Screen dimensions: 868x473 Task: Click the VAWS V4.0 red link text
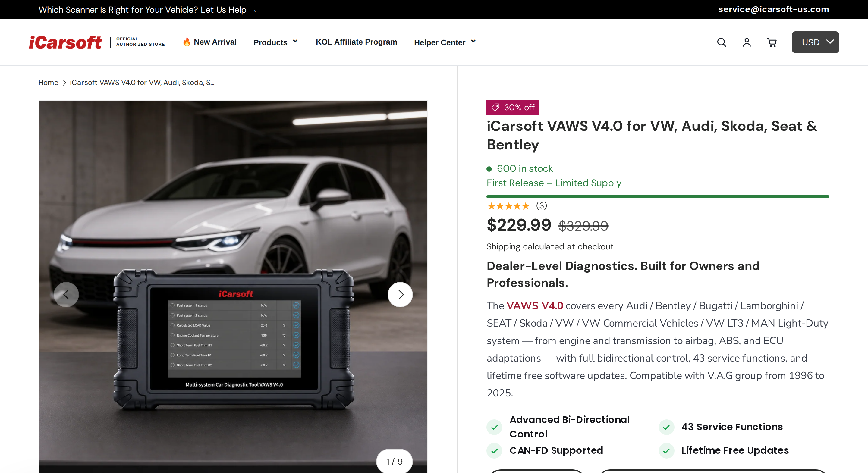coord(535,305)
